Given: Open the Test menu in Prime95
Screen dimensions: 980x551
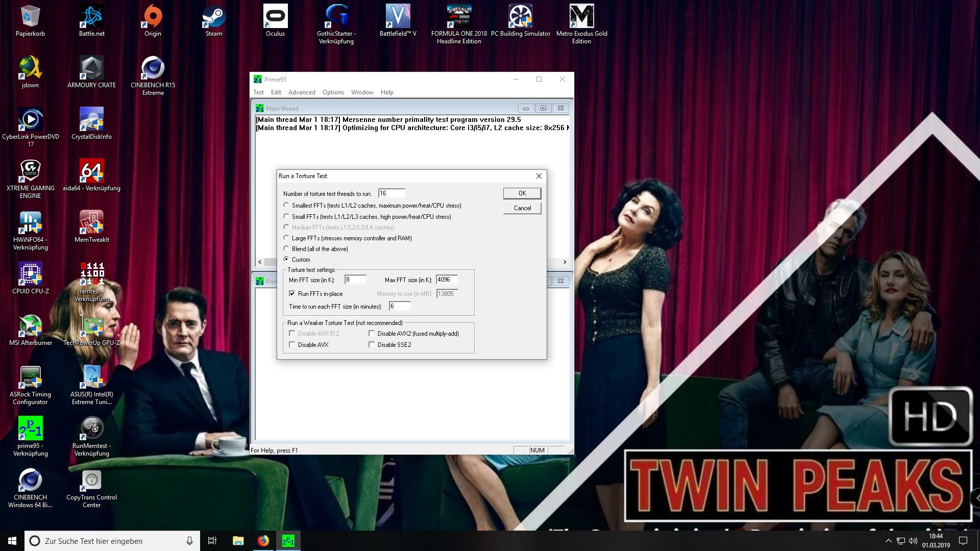Looking at the screenshot, I should (258, 92).
